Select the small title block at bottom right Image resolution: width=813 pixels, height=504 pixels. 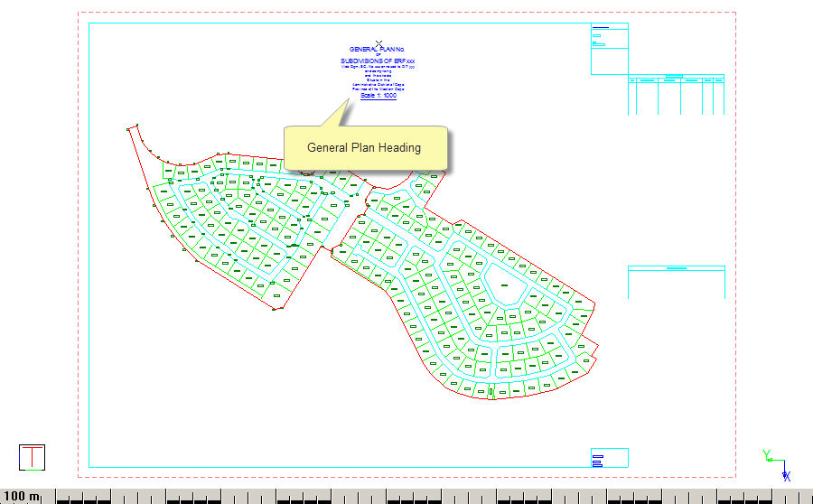click(609, 457)
